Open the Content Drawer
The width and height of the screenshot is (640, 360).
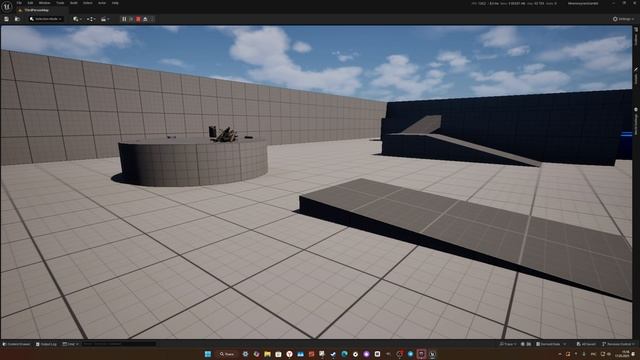point(16,344)
